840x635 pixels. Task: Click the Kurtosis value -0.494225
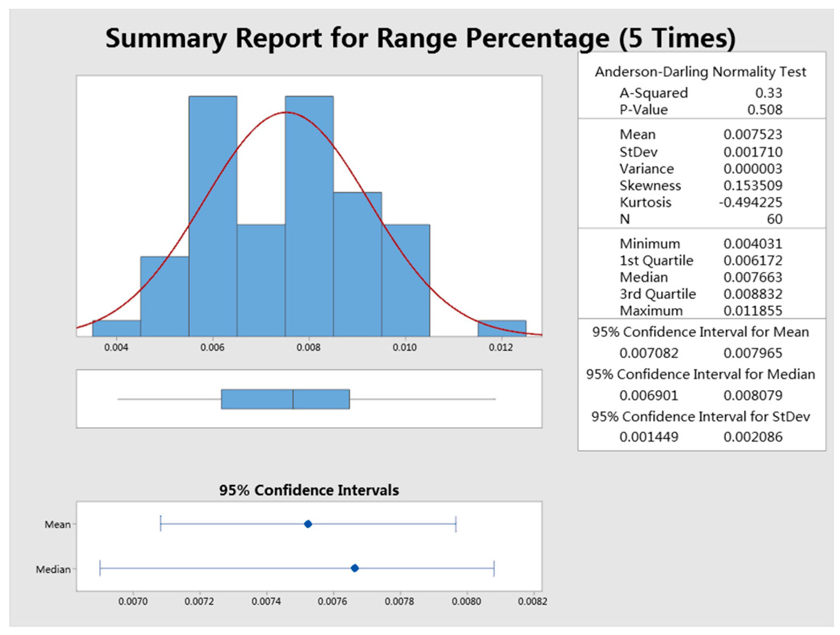click(751, 202)
